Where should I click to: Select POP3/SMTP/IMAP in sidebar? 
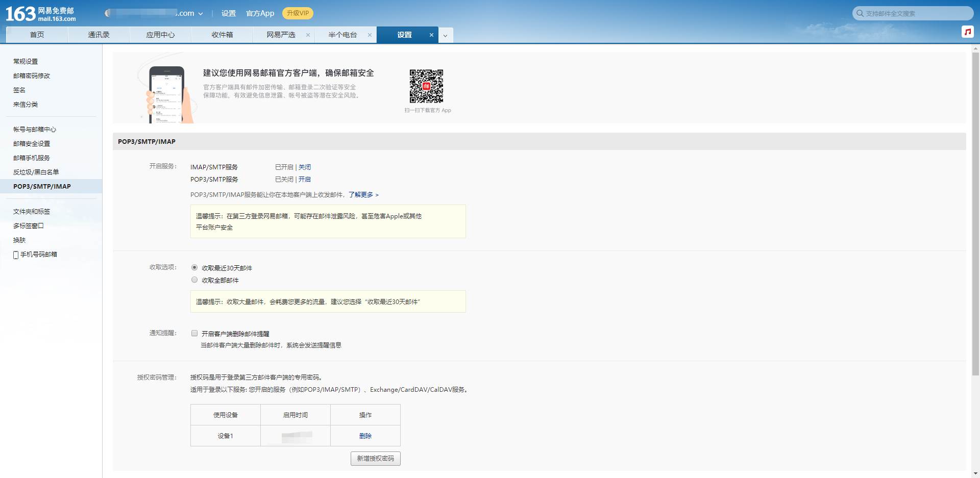point(51,186)
